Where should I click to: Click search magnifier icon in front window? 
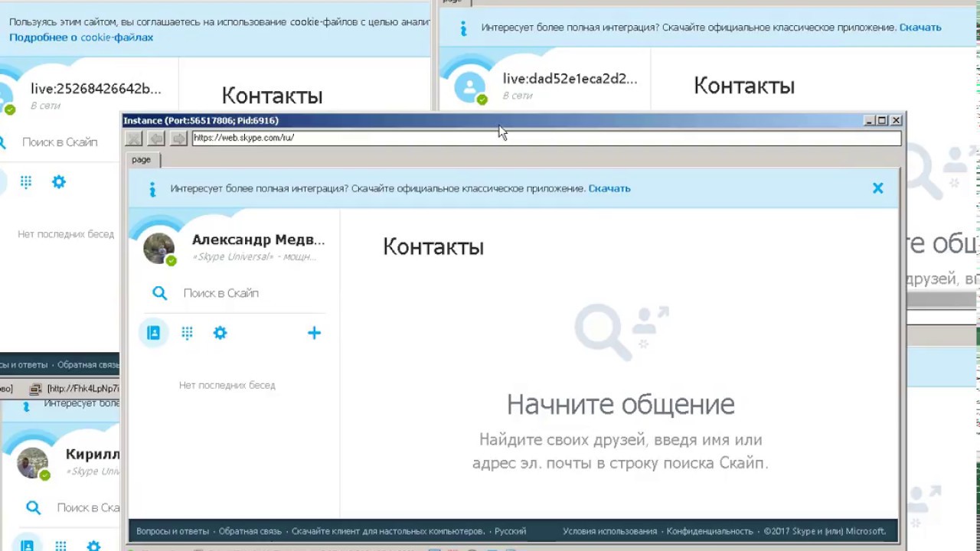coord(159,293)
